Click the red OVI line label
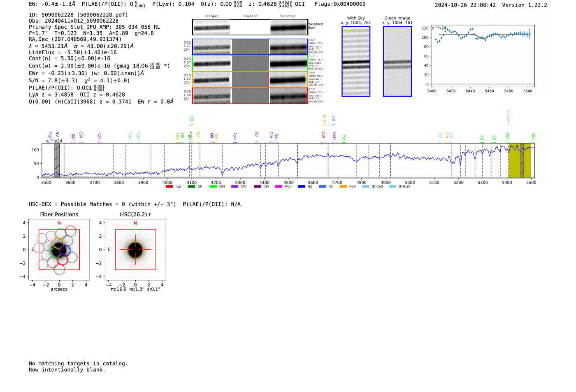 coord(323,136)
